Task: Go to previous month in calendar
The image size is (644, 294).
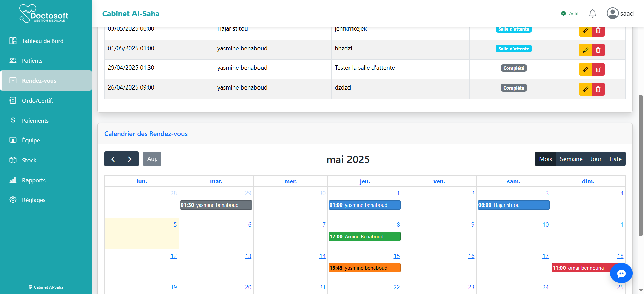Action: 113,159
